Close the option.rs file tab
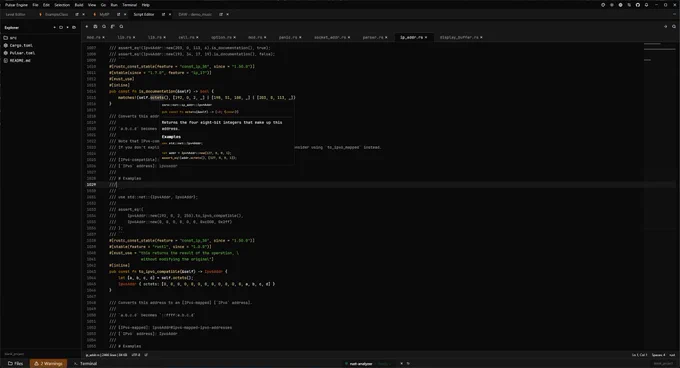The image size is (680, 368). (235, 37)
